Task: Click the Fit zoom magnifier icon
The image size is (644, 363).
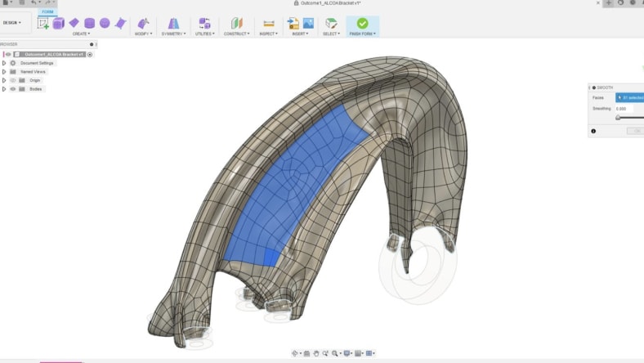Action: coord(335,353)
